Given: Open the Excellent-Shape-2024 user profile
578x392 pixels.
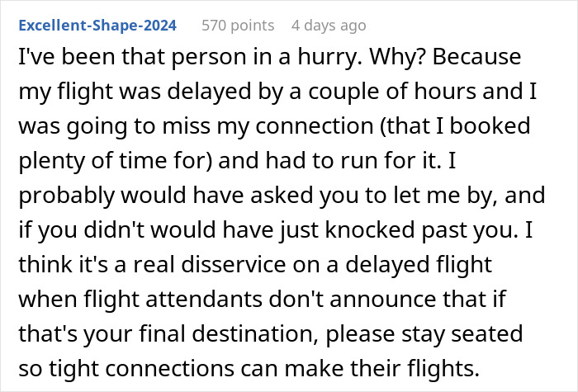Looking at the screenshot, I should (x=97, y=26).
